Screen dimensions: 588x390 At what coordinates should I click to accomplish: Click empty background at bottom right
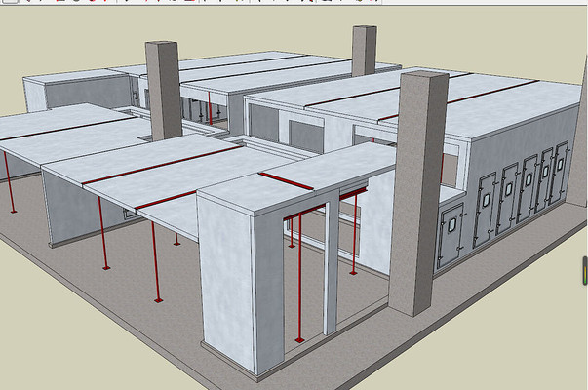(x=527, y=351)
